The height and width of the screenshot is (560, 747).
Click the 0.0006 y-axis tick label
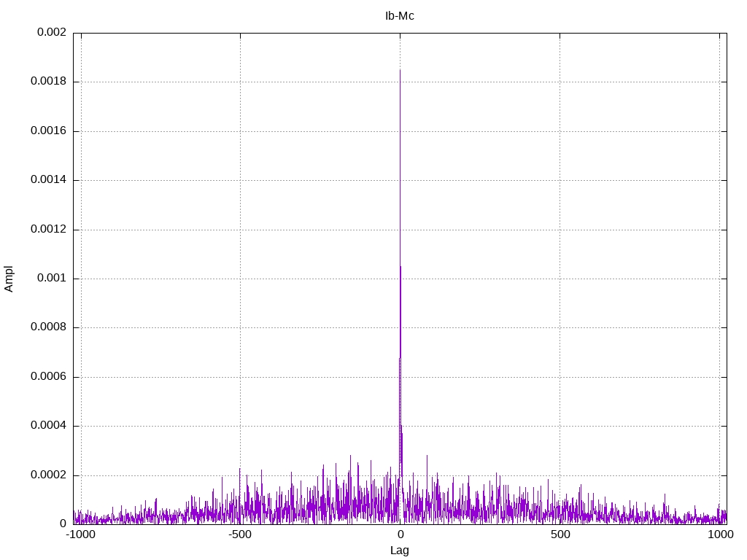(48, 377)
